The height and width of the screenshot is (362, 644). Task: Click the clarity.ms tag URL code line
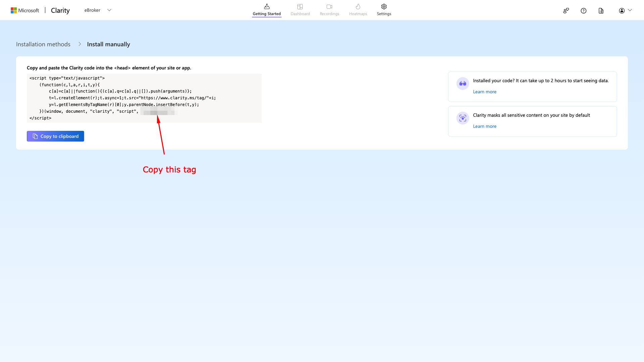point(133,98)
